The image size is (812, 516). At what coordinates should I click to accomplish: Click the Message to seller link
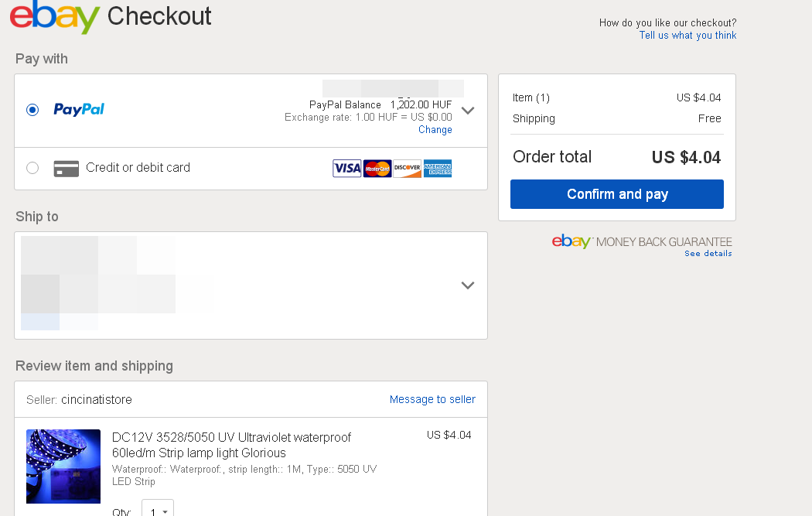pyautogui.click(x=432, y=399)
